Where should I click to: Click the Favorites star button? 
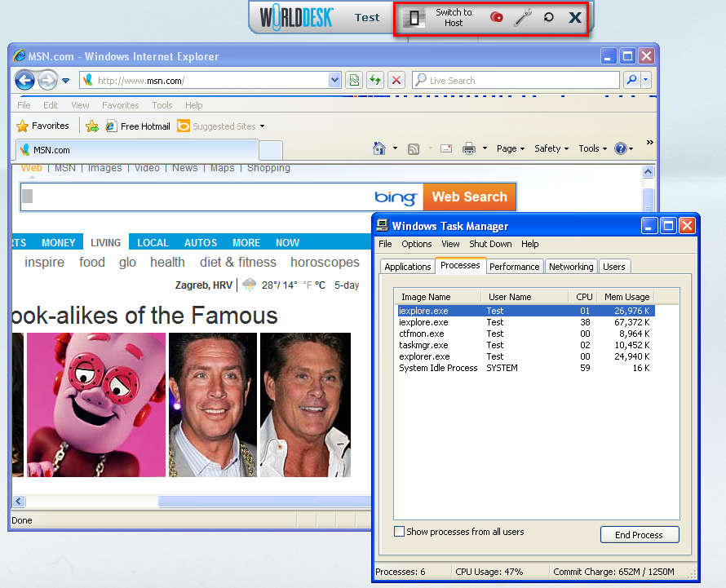pyautogui.click(x=42, y=126)
